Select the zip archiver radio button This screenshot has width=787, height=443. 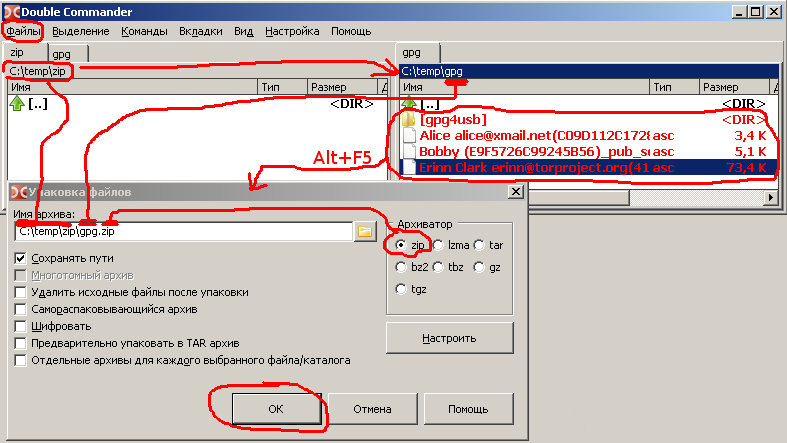click(402, 245)
